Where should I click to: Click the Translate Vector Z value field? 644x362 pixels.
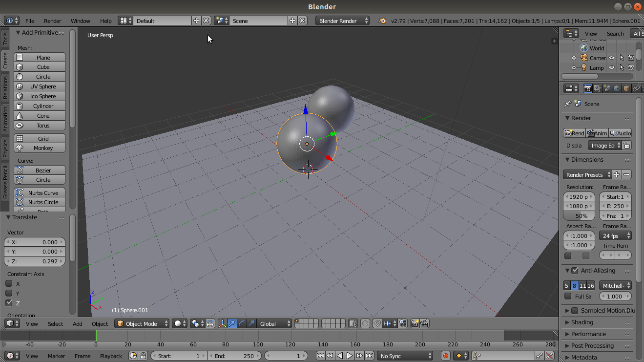(35, 261)
